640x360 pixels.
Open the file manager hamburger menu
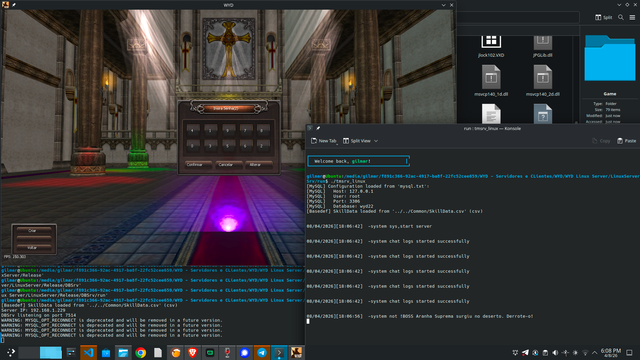coord(632,17)
